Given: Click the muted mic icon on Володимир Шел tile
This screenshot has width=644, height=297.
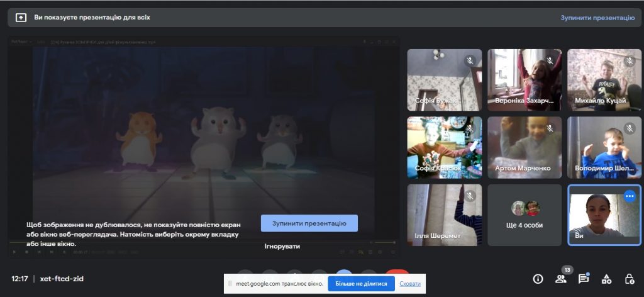Looking at the screenshot, I should (630, 128).
